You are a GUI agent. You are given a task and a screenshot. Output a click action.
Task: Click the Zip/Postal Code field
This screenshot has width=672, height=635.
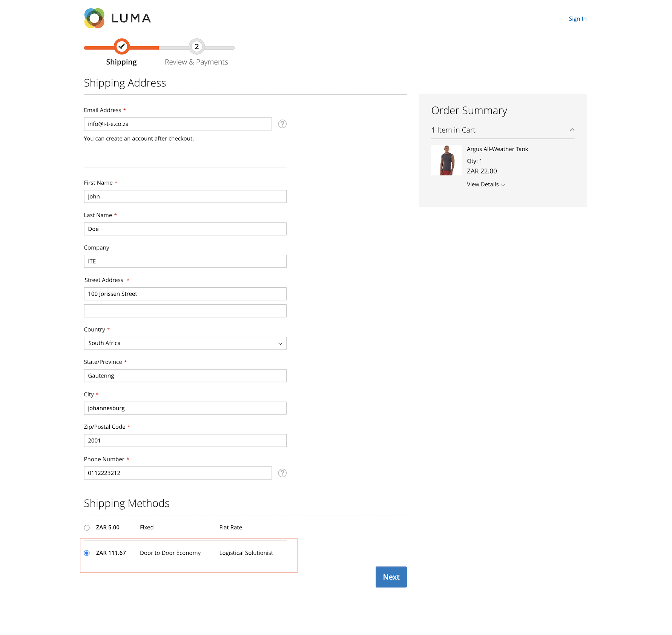[185, 440]
